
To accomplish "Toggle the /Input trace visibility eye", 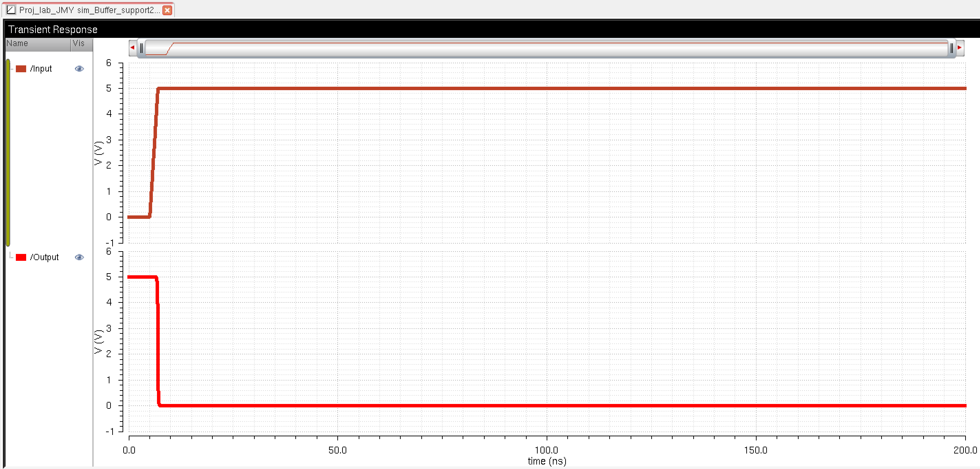I will (79, 69).
